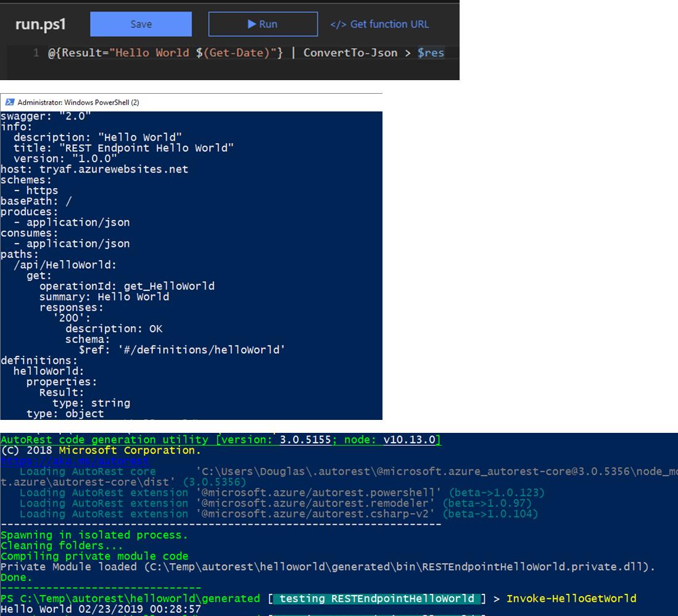The width and height of the screenshot is (678, 616).
Task: Click the basePath: / line
Action: (36, 201)
